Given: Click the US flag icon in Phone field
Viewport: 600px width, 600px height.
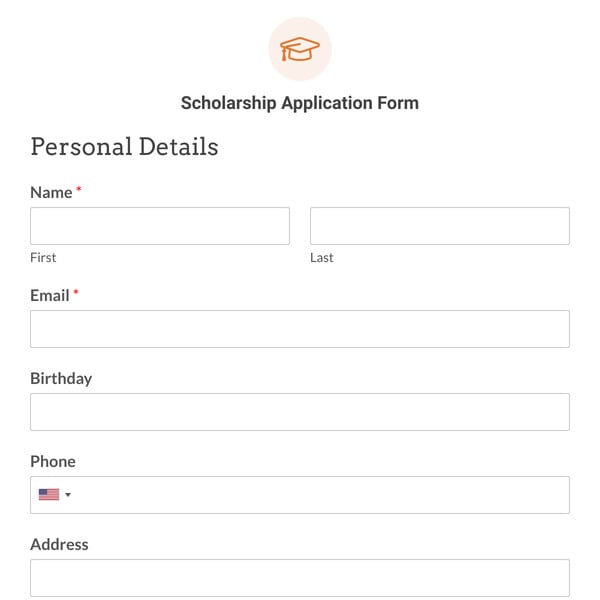Looking at the screenshot, I should click(49, 494).
